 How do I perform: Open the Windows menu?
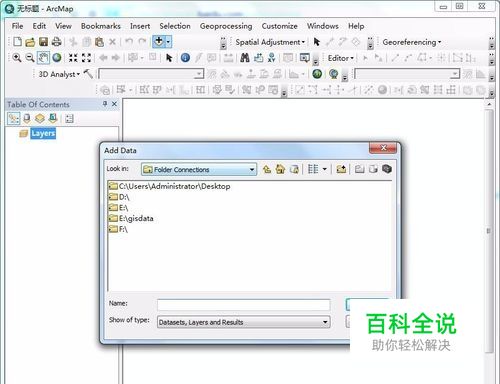323,26
